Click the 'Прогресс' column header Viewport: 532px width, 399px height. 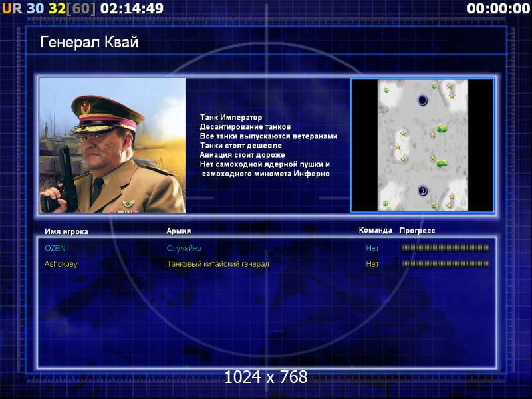418,231
